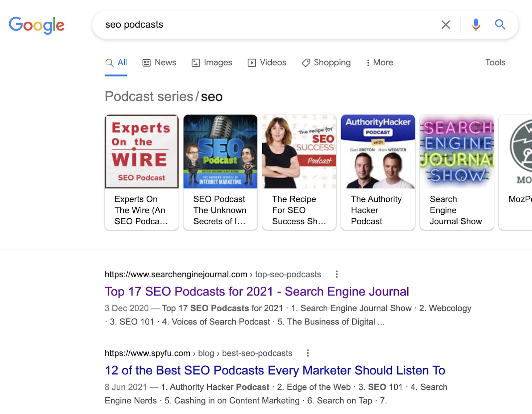Viewport: 532px width, 414px height.
Task: Open 12 of the Best SEO Podcasts link
Action: click(x=275, y=370)
